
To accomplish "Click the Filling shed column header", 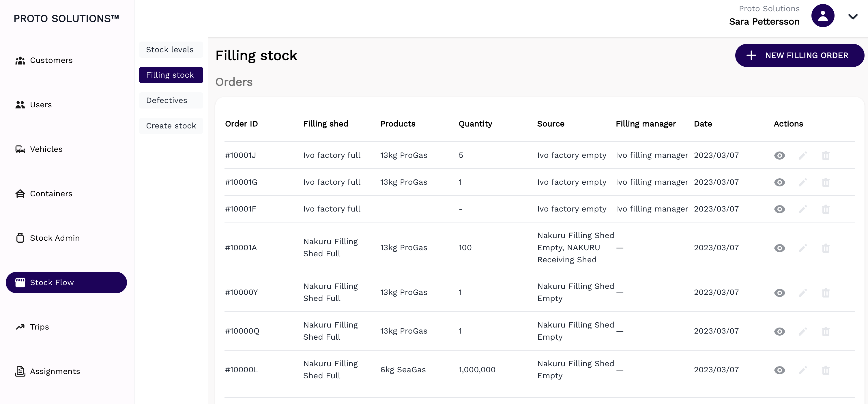I will [x=325, y=124].
